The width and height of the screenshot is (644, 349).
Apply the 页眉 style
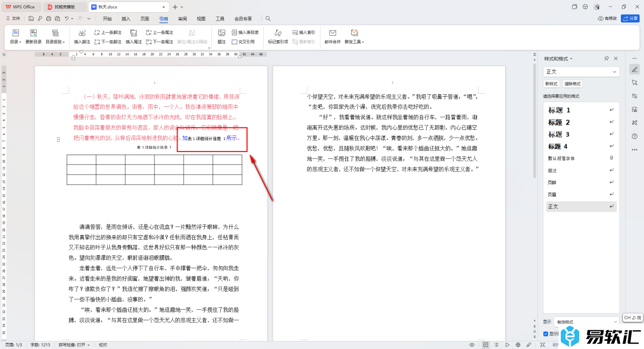point(581,194)
